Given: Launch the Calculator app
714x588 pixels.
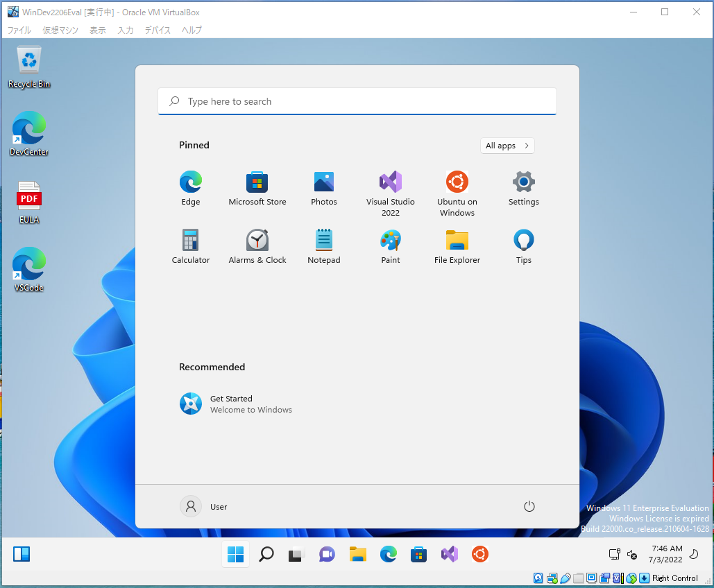Looking at the screenshot, I should [x=190, y=247].
